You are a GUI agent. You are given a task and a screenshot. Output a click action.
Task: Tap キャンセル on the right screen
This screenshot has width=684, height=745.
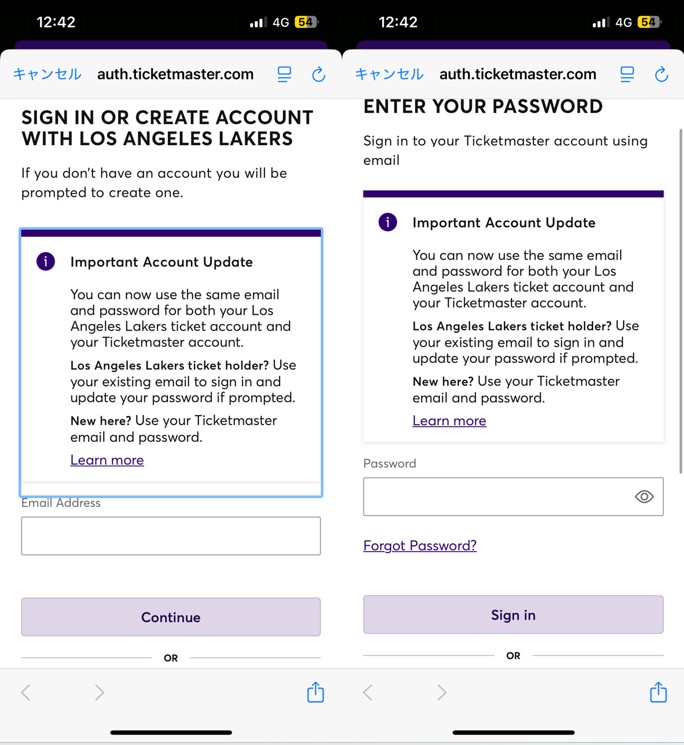tap(389, 74)
